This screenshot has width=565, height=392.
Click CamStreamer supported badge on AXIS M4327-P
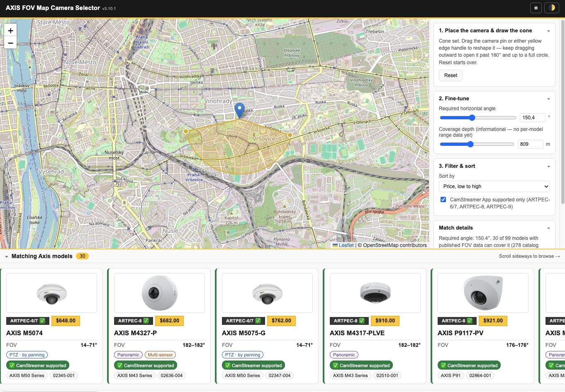[146, 365]
